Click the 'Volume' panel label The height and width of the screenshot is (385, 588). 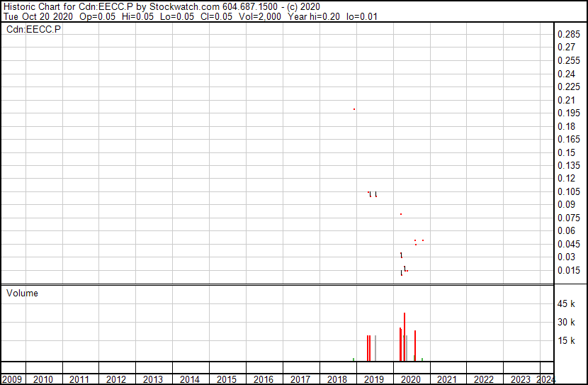coord(22,293)
